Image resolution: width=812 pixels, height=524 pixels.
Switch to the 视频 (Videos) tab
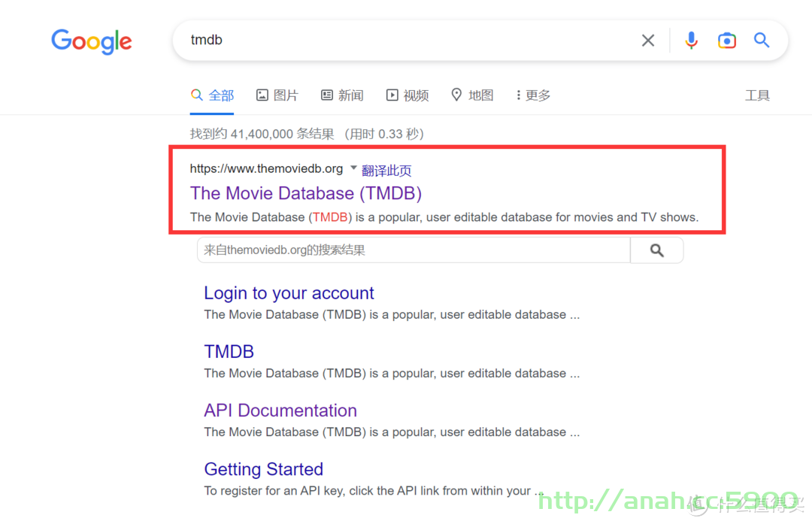click(408, 95)
